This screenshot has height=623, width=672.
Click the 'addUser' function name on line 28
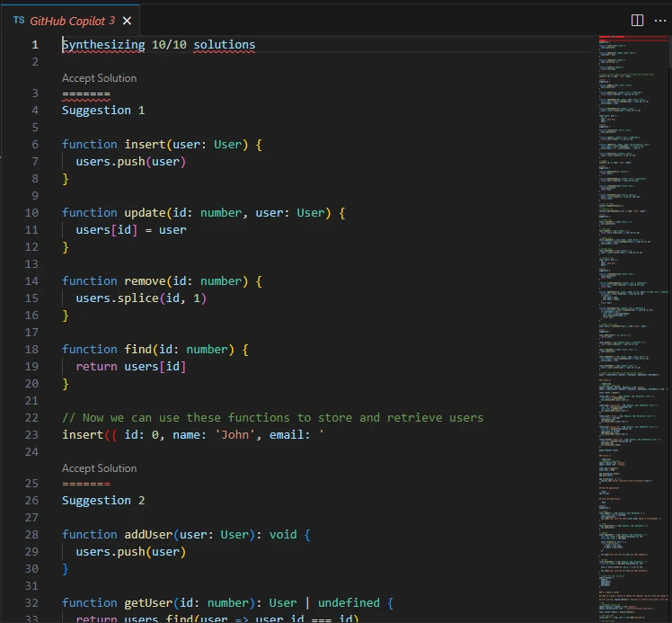(x=148, y=535)
